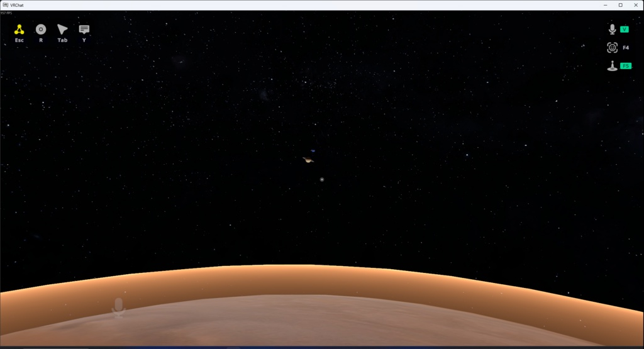644x349 pixels.
Task: Click the faded muted microphone indicator over the planet
Action: coord(118,307)
